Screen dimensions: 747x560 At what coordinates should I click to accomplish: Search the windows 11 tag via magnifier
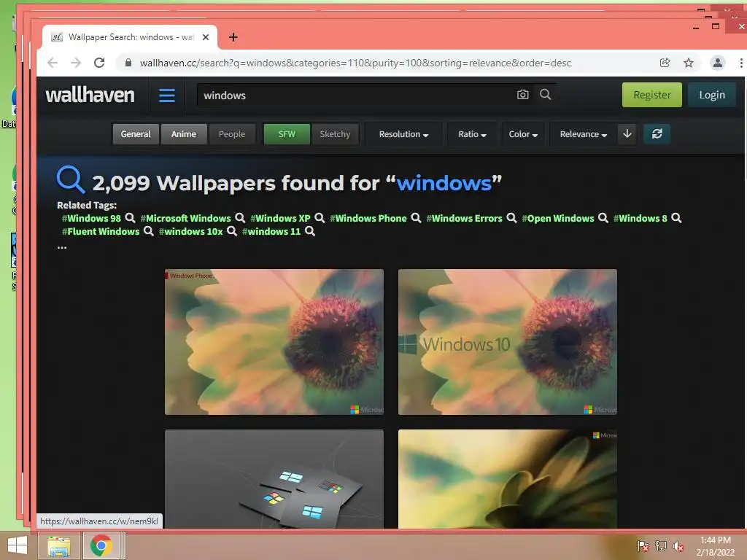[310, 231]
